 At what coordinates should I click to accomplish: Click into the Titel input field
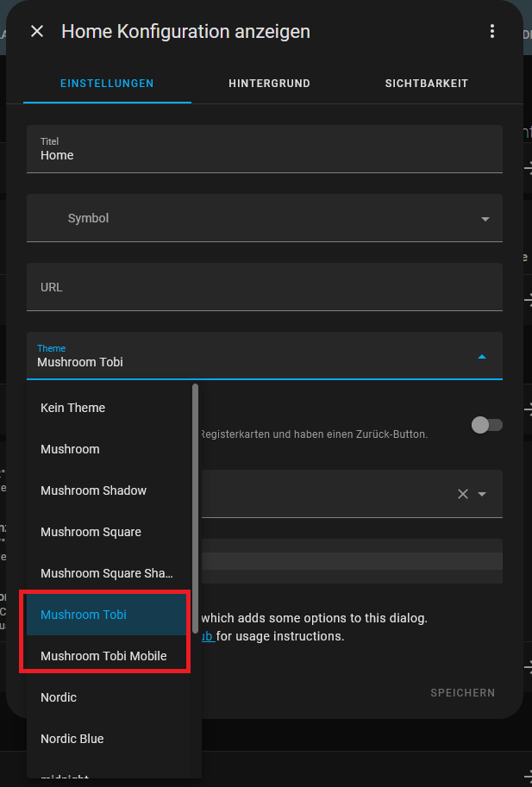point(264,155)
